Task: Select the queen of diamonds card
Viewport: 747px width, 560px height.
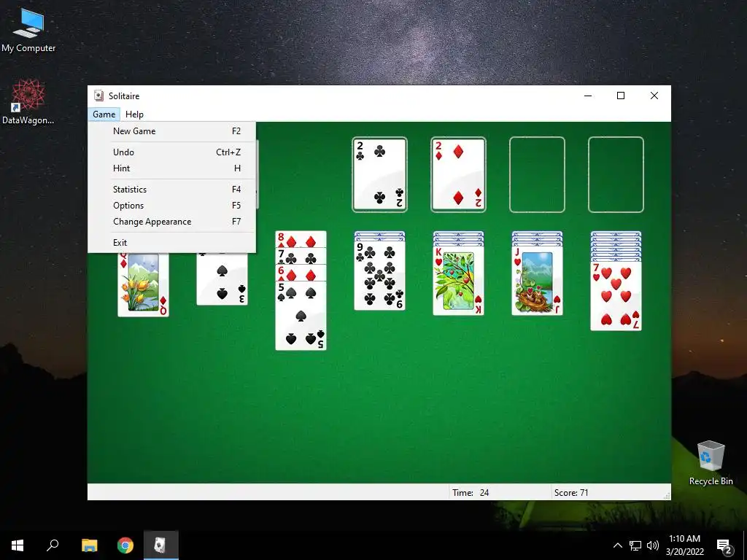Action: click(x=144, y=284)
